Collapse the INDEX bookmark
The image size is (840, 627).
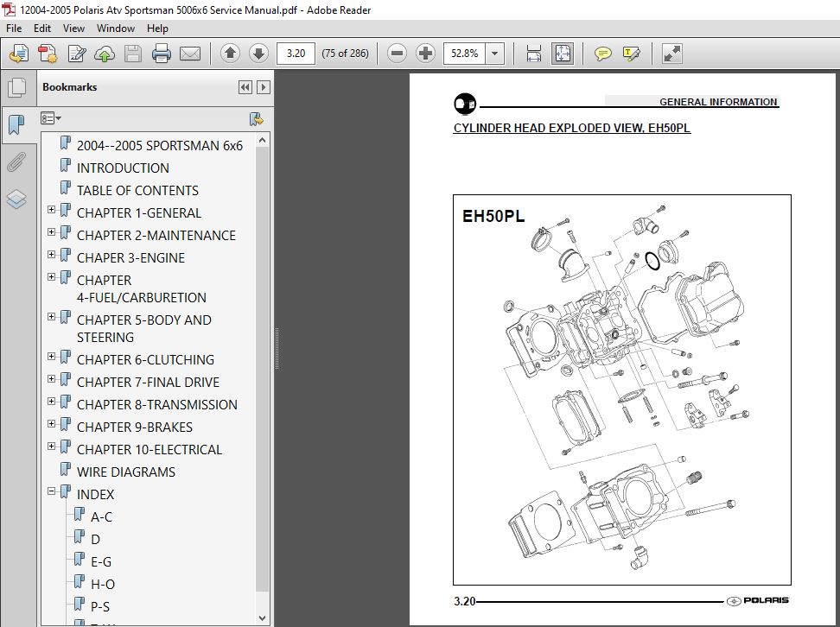[x=52, y=491]
